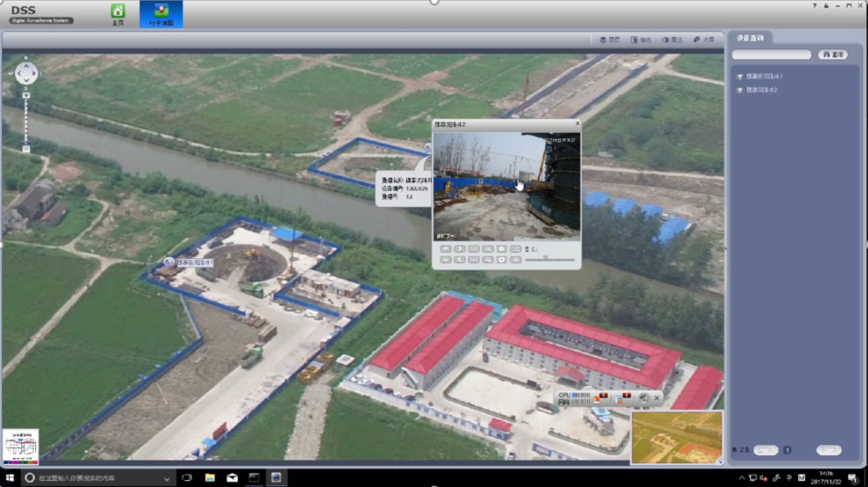This screenshot has height=487, width=868.
Task: Open the Windows notification center
Action: tap(852, 478)
